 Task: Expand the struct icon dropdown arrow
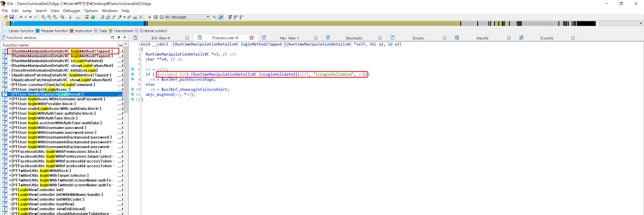pos(124,17)
